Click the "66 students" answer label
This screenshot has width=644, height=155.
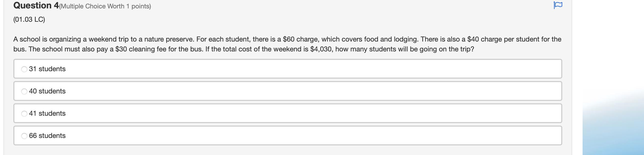pyautogui.click(x=47, y=135)
